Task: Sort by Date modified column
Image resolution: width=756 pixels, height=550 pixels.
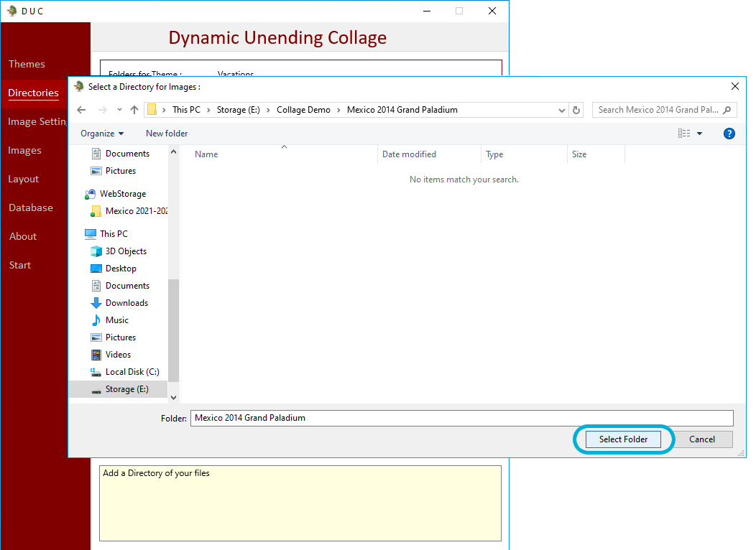Action: [x=409, y=154]
